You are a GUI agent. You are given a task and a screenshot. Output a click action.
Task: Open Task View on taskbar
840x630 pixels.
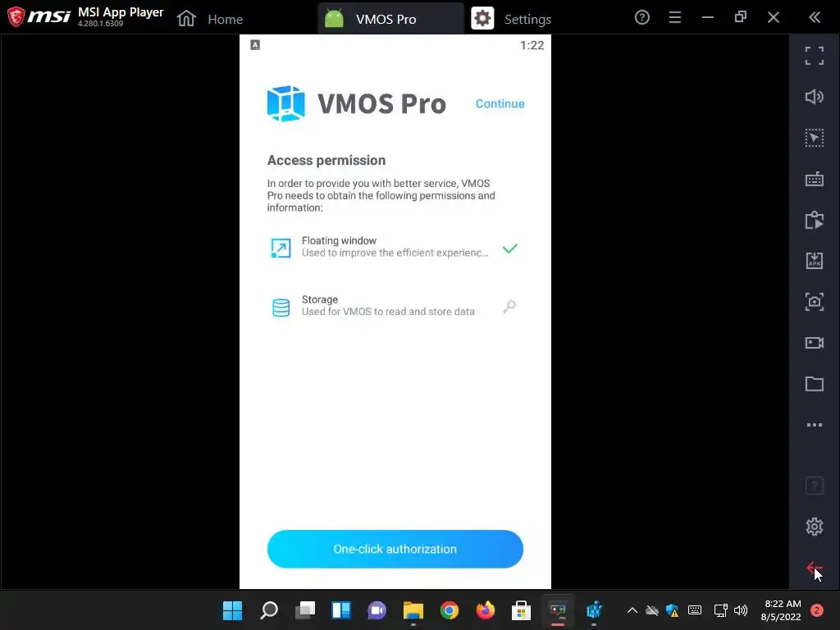(305, 610)
